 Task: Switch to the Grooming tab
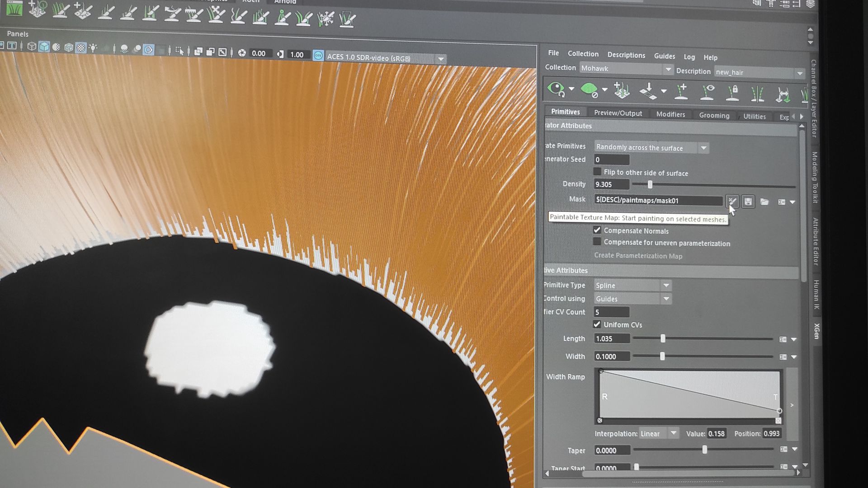pyautogui.click(x=714, y=115)
